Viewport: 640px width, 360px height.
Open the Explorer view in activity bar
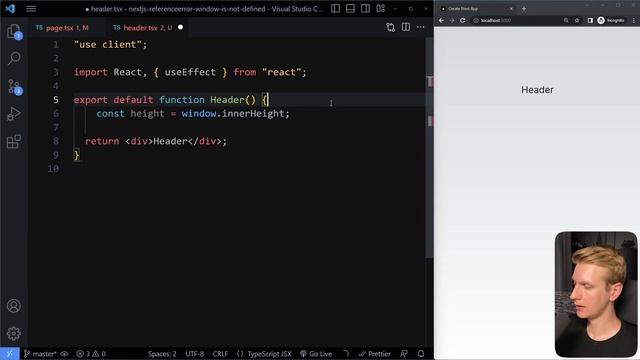pos(14,31)
